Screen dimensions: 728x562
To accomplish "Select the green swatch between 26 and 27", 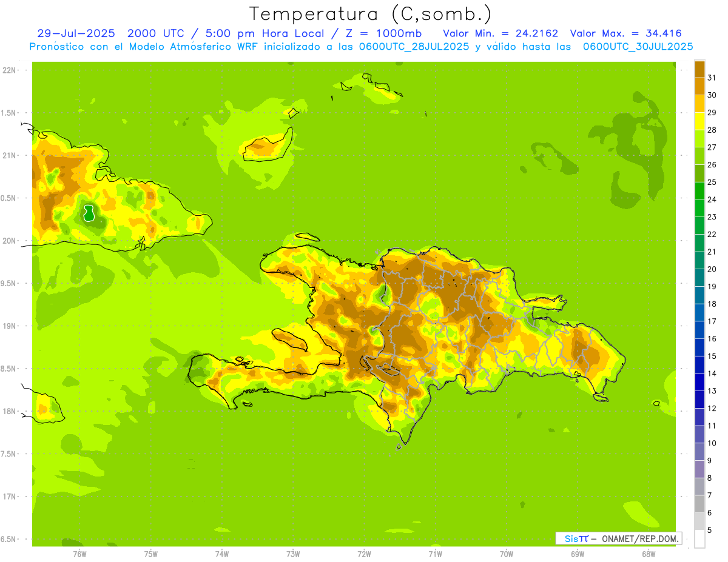I will tap(699, 155).
